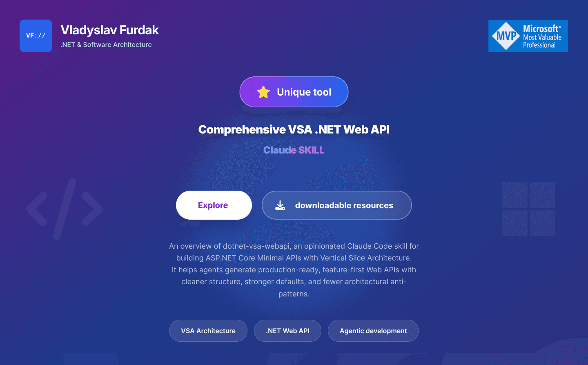Image resolution: width=588 pixels, height=365 pixels.
Task: Select the VSA Architecture tag
Action: 208,331
